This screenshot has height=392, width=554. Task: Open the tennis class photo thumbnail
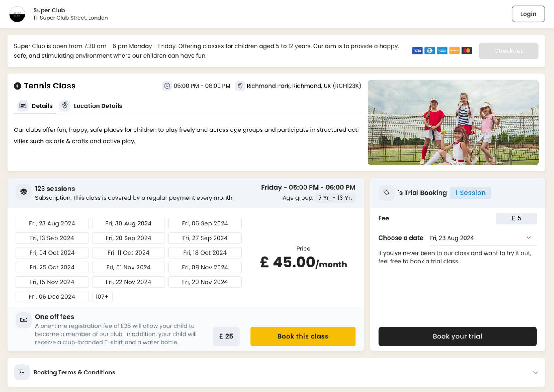453,122
